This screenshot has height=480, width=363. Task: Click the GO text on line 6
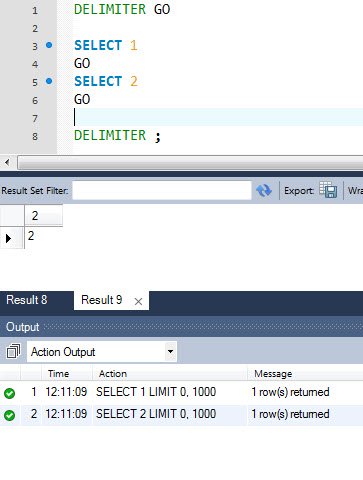(82, 99)
